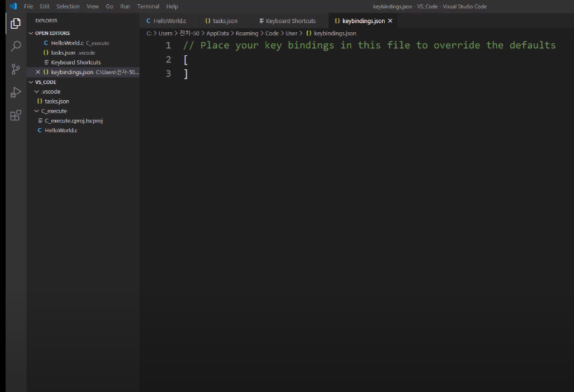
Task: Click the list icon on Keyboard Shortcuts tab
Action: point(261,21)
